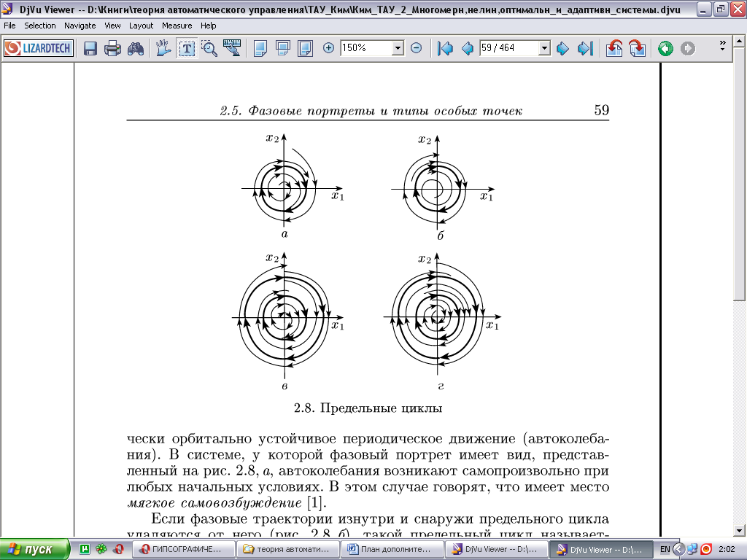Click the LizardTech logo button
Image resolution: width=747 pixels, height=560 pixels.
(x=39, y=48)
